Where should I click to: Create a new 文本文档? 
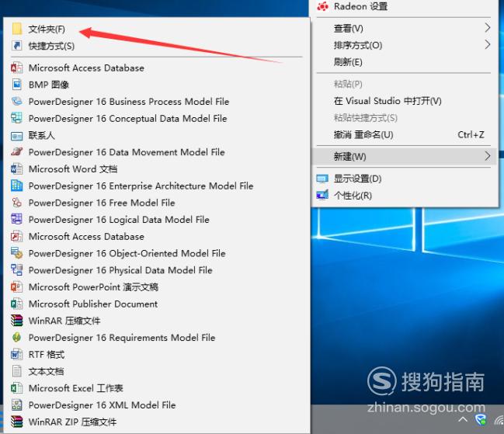[x=157, y=371]
